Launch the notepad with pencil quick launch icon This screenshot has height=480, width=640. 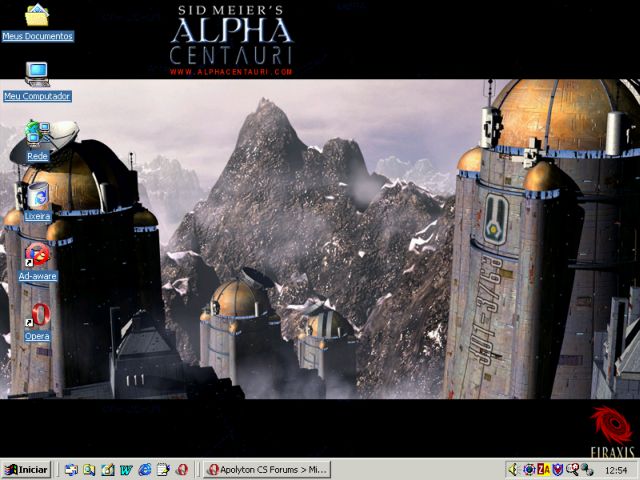click(163, 470)
